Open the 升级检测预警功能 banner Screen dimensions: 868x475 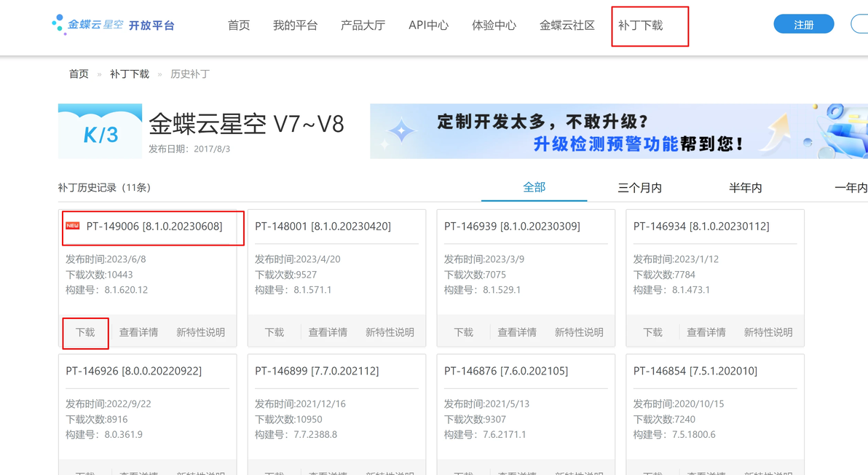(619, 131)
